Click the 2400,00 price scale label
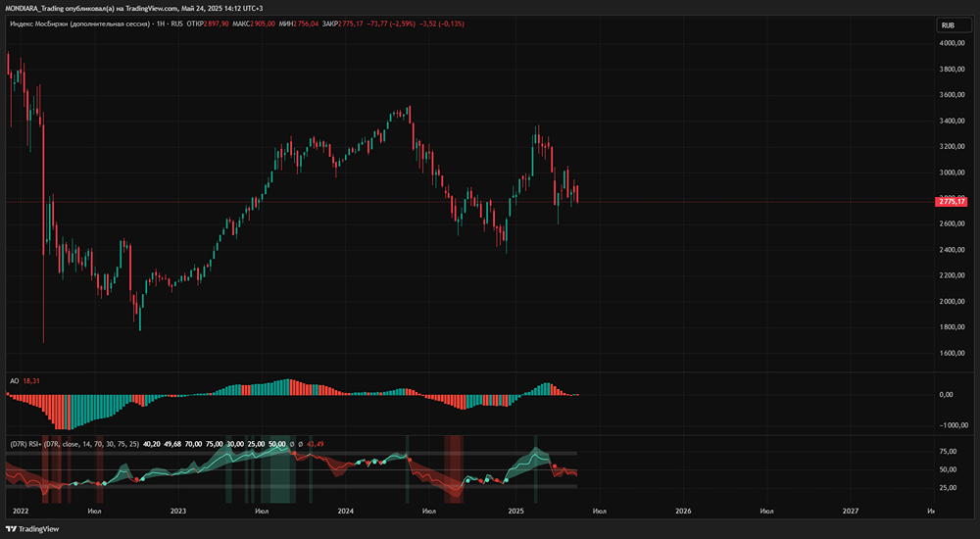980x539 pixels. coord(954,250)
